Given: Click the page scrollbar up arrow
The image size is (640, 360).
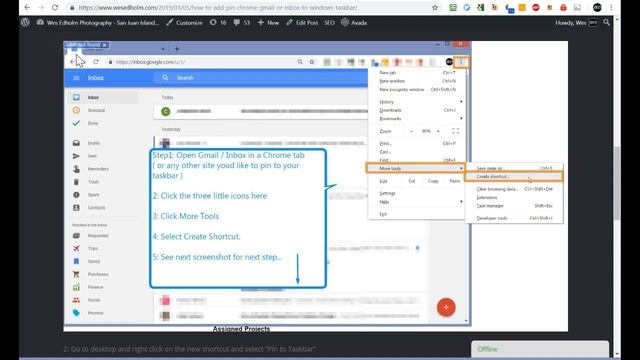Looking at the screenshot, I should (617, 20).
